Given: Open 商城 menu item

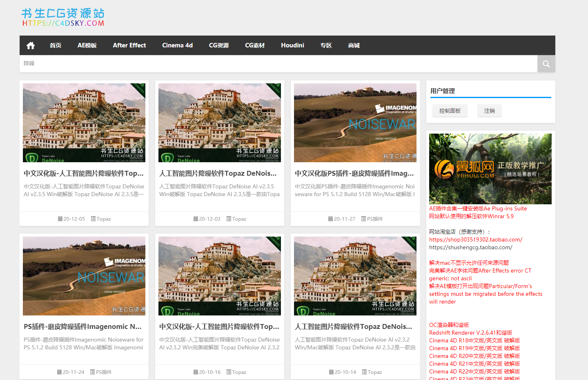Looking at the screenshot, I should [x=354, y=45].
